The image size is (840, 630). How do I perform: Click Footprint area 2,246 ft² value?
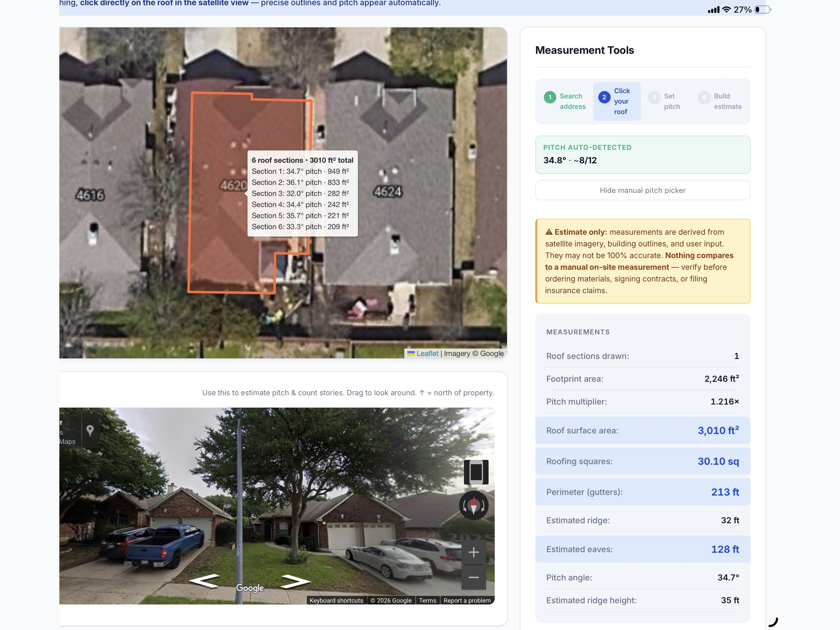[x=722, y=378]
